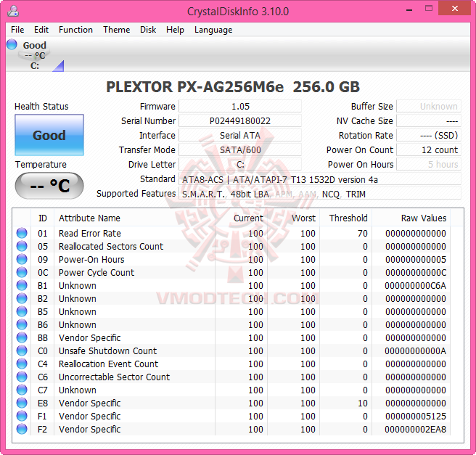Click the status orb for Power-On Hours

[22, 259]
